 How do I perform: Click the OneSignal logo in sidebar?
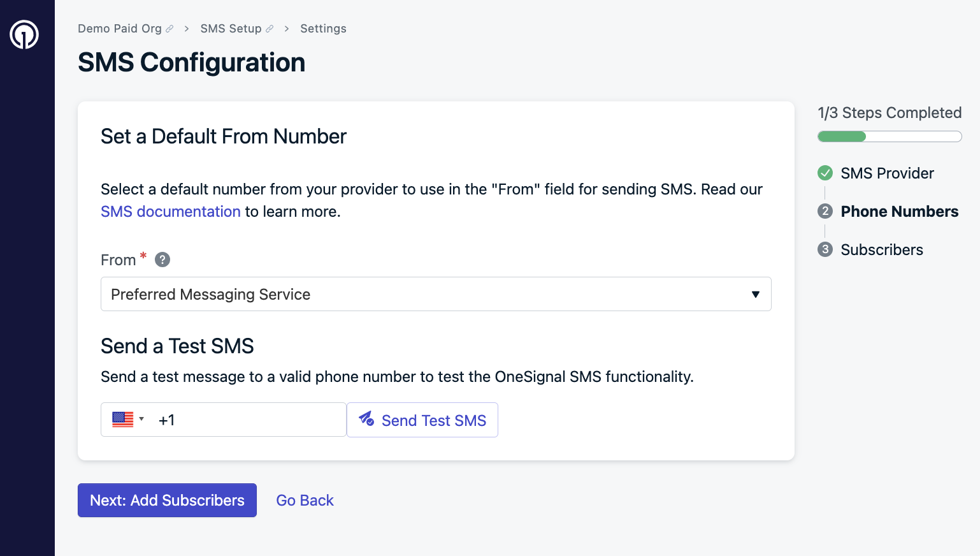coord(24,34)
